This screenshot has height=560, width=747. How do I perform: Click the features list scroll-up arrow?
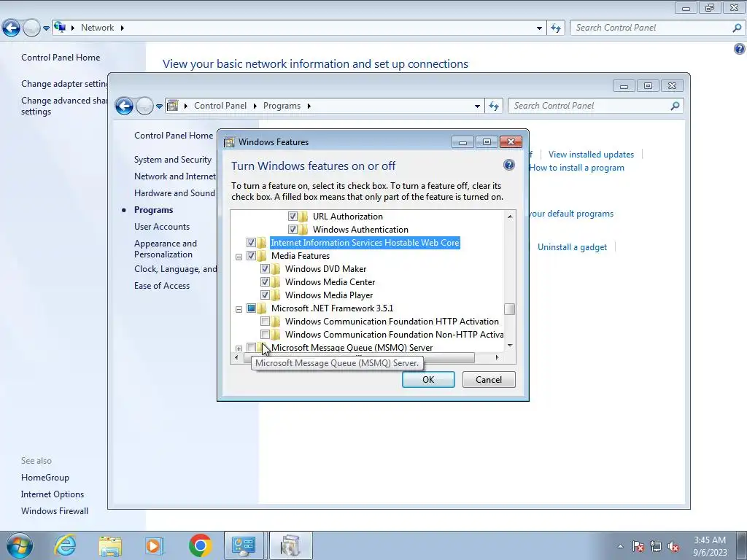(x=510, y=216)
